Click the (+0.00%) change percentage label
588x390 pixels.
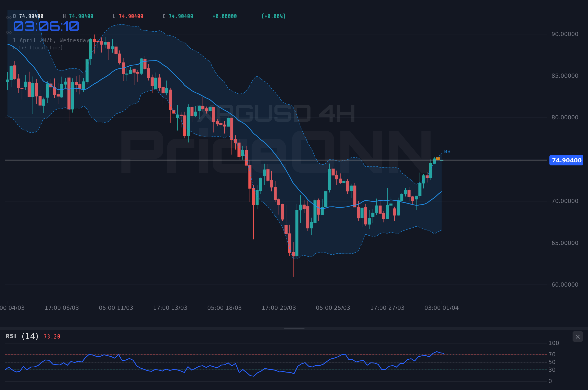coord(273,16)
